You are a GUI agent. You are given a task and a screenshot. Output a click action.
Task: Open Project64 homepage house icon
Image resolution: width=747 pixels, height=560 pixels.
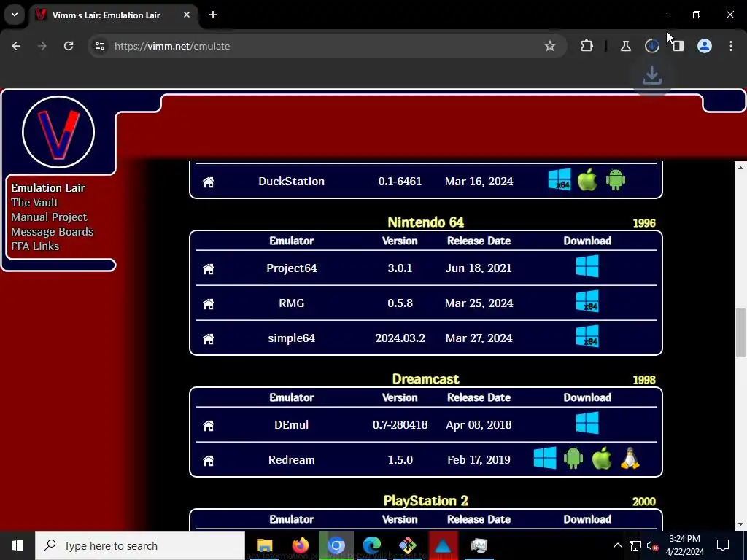(x=209, y=268)
